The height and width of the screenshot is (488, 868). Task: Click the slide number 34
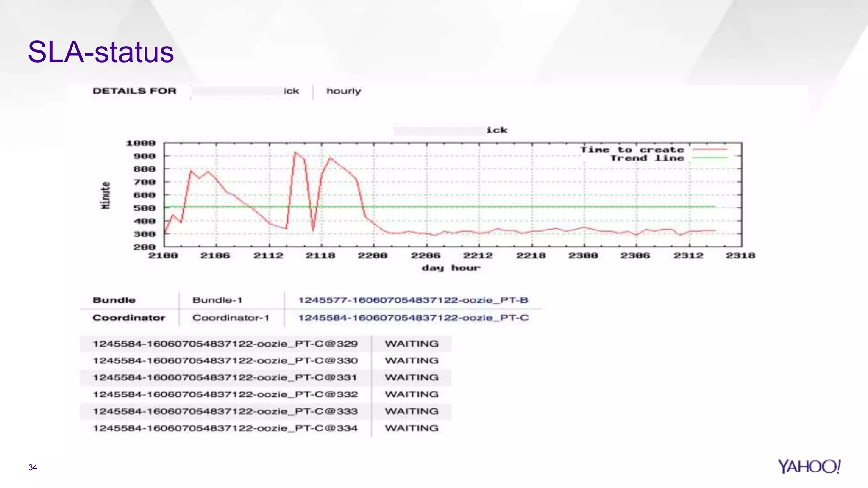pos(33,467)
